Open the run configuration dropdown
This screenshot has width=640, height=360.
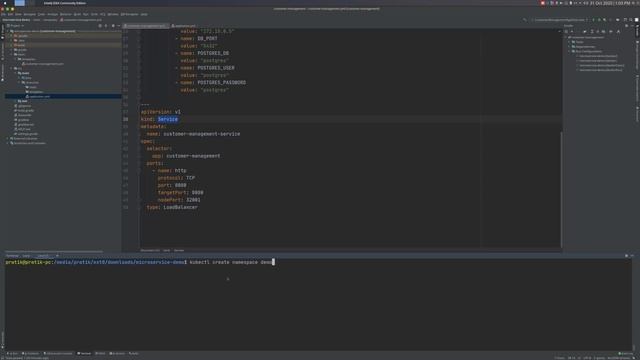[x=560, y=20]
